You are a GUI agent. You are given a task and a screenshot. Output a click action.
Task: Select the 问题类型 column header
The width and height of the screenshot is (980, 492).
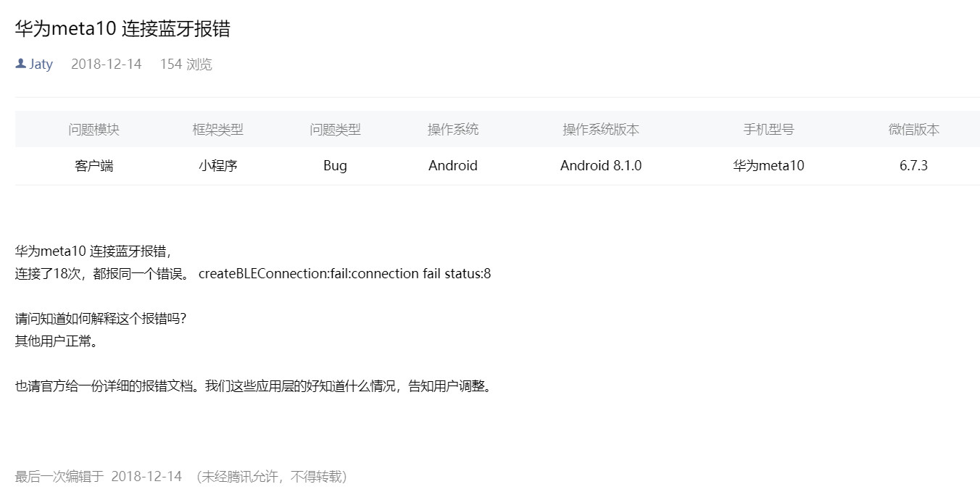[x=335, y=130]
